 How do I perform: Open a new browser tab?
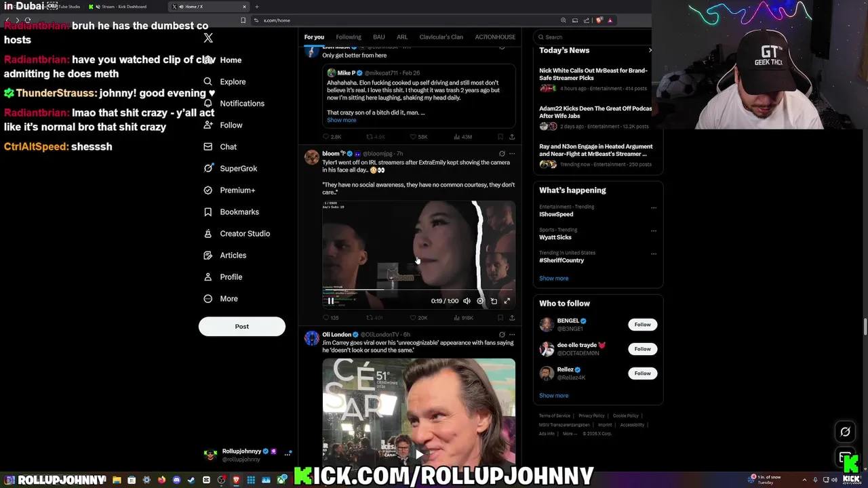tap(256, 7)
